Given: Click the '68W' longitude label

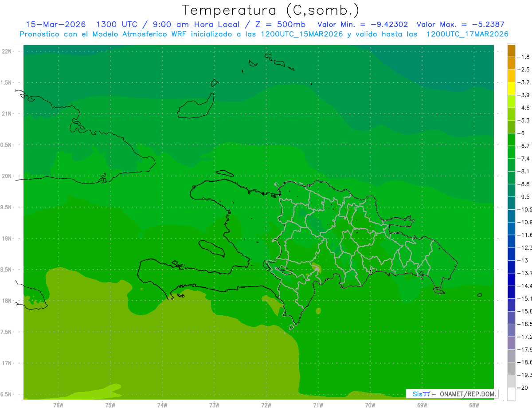Looking at the screenshot, I should click(474, 405).
